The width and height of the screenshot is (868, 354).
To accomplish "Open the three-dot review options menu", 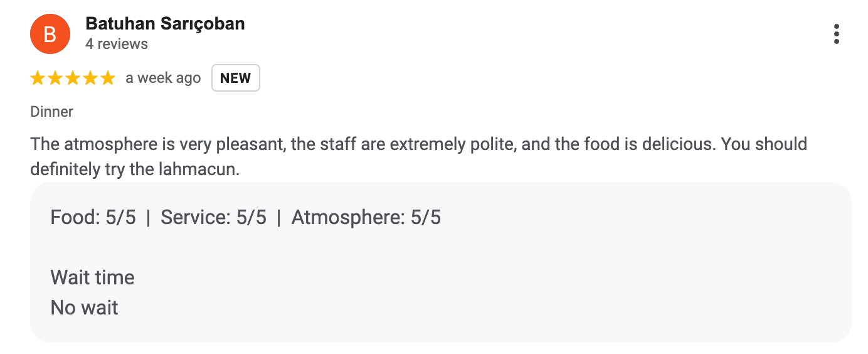I will pos(836,34).
